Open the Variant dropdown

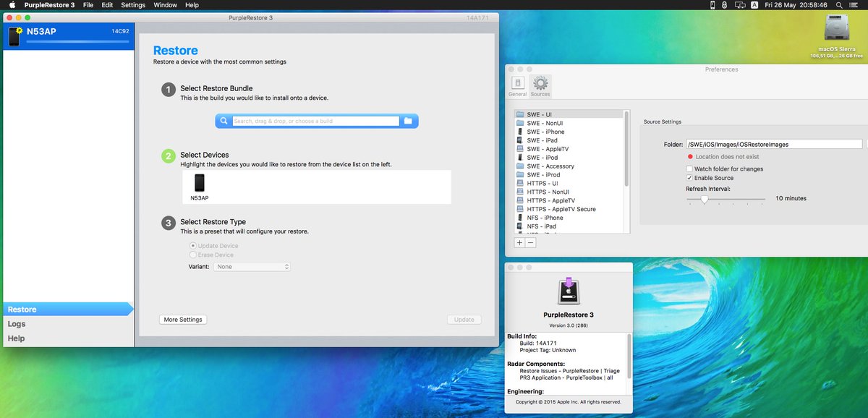[x=252, y=267]
